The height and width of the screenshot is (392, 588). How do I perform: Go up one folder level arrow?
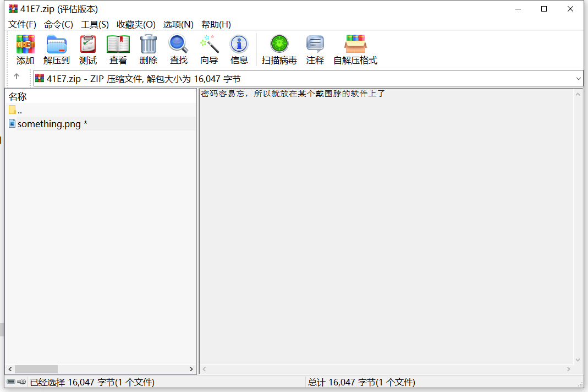point(17,77)
